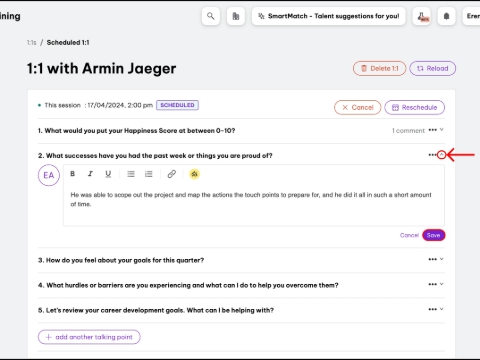
Task: Open question 3 about quarterly goals
Action: click(x=121, y=260)
